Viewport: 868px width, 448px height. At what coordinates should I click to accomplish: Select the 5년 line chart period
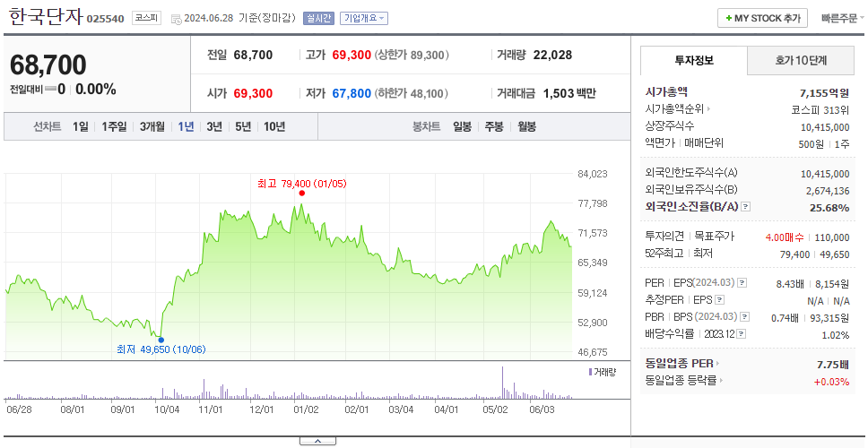243,126
